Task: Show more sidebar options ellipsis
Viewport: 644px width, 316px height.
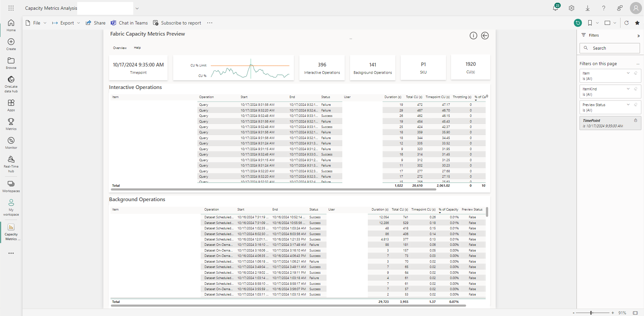Action: (x=11, y=253)
